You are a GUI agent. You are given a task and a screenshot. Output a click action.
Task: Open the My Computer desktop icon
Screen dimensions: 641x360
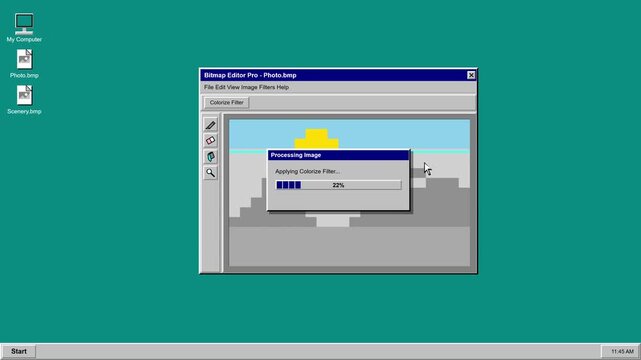tap(24, 27)
